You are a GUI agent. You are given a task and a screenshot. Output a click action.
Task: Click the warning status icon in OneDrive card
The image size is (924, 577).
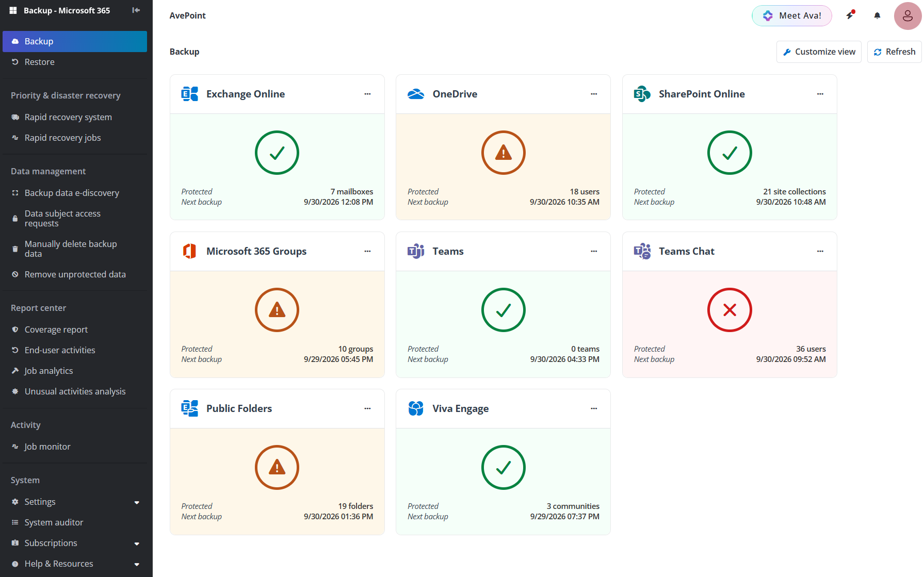[504, 153]
